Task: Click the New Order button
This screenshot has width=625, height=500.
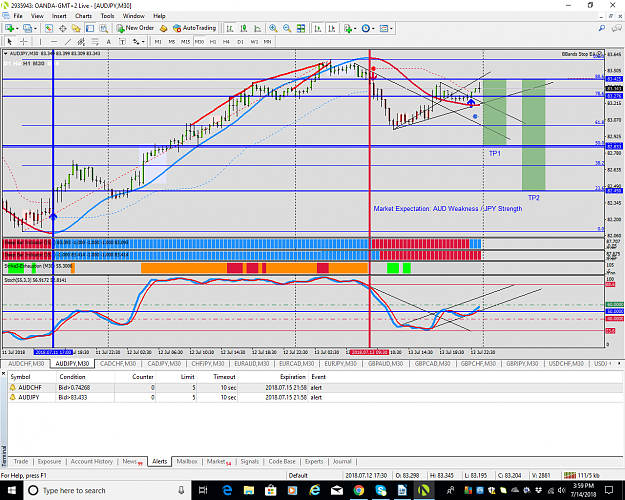Action: (136, 28)
